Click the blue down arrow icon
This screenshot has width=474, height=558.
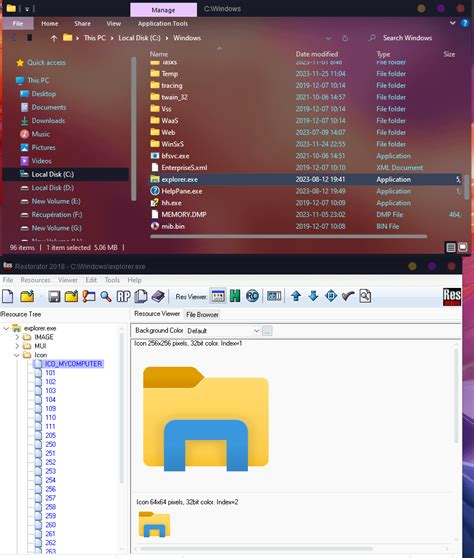[x=313, y=296]
